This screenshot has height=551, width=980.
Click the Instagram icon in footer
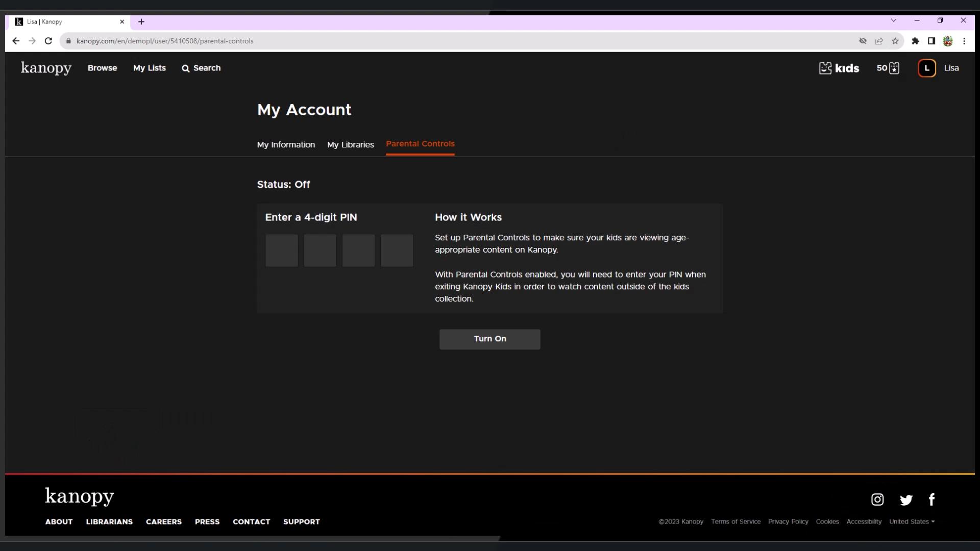[x=877, y=499]
